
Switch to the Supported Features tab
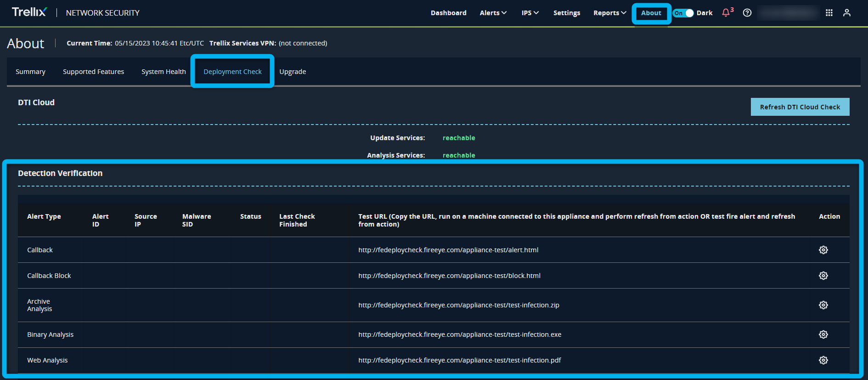click(93, 72)
